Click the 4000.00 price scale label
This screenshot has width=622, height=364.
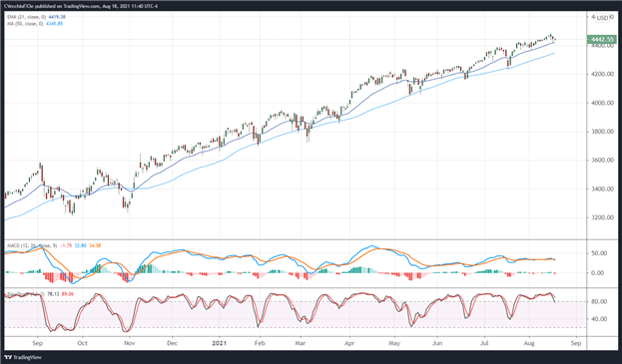603,103
